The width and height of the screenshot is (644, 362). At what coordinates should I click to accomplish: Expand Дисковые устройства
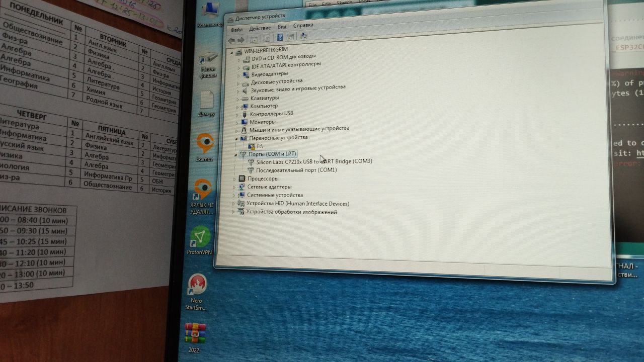(238, 83)
